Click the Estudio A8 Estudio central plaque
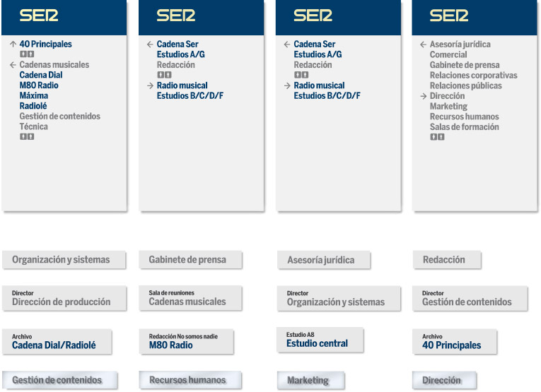Screen dimensions: 541x392 click(320, 340)
